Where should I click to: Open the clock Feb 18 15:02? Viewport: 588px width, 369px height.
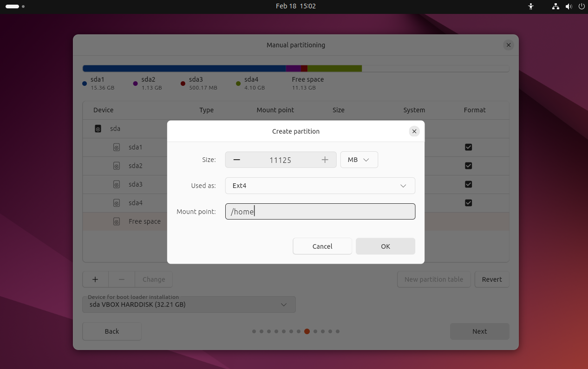click(295, 6)
